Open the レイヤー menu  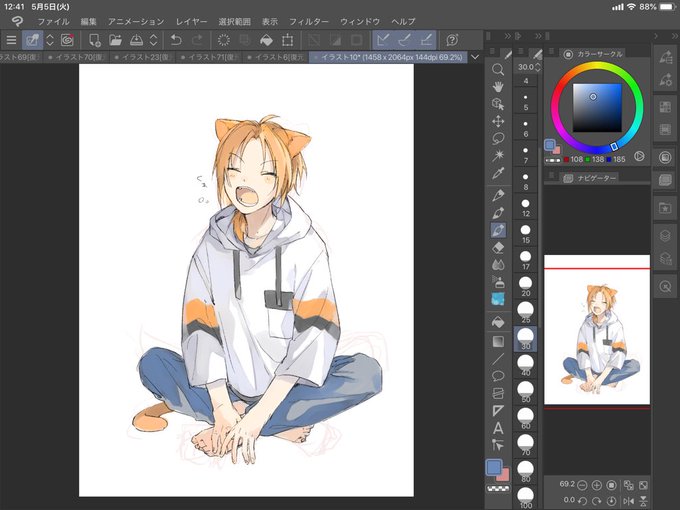click(191, 21)
